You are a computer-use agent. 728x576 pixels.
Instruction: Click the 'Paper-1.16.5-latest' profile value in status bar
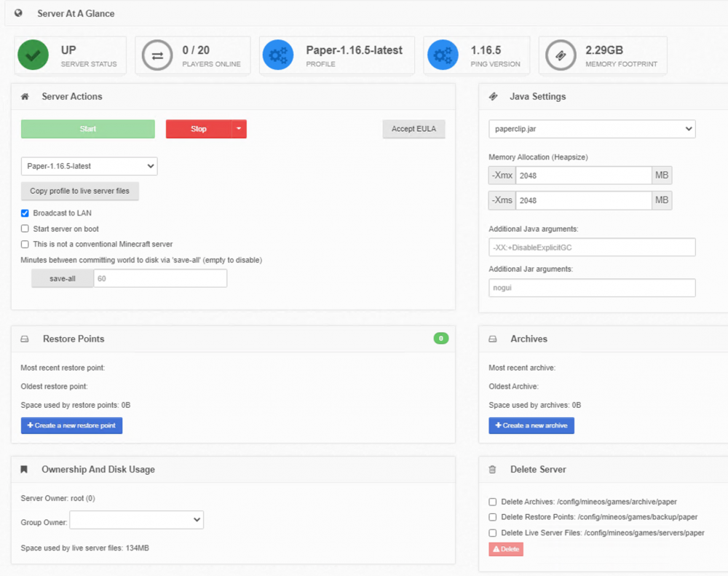pos(355,50)
